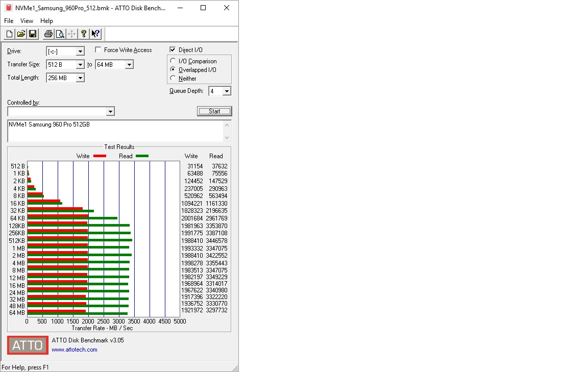Screen dimensions: 588x372
Task: Click in the description text box
Action: coord(115,131)
